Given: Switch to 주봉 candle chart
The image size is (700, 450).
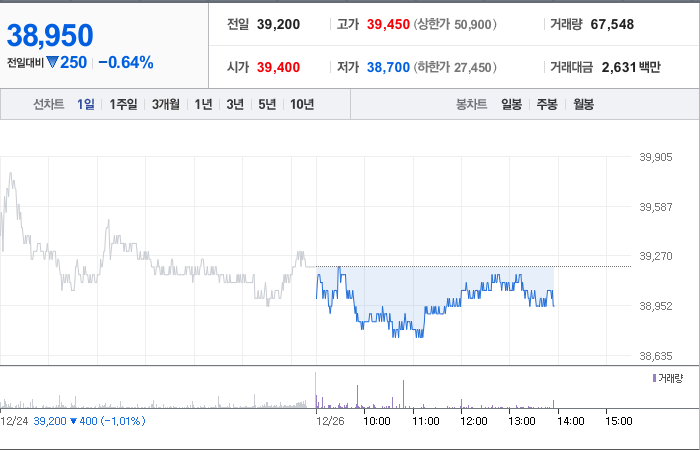Looking at the screenshot, I should (x=546, y=104).
